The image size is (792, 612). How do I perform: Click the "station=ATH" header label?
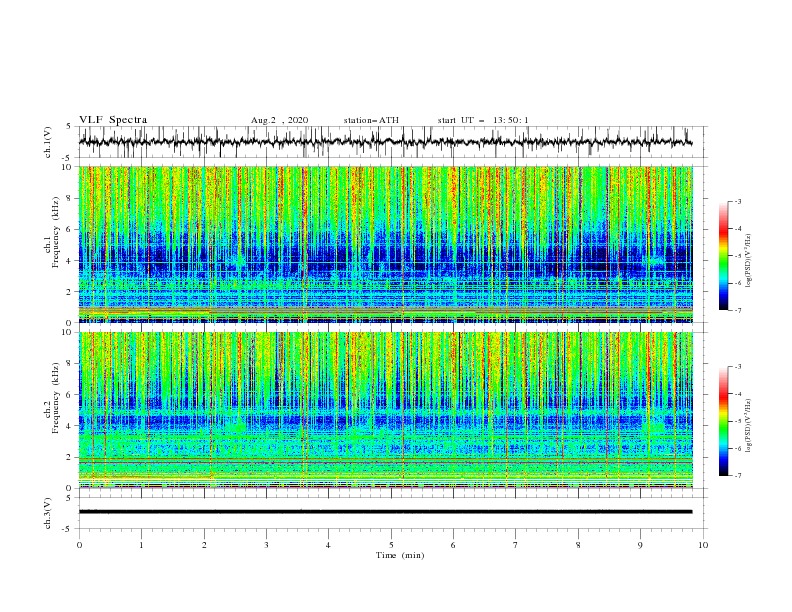371,120
